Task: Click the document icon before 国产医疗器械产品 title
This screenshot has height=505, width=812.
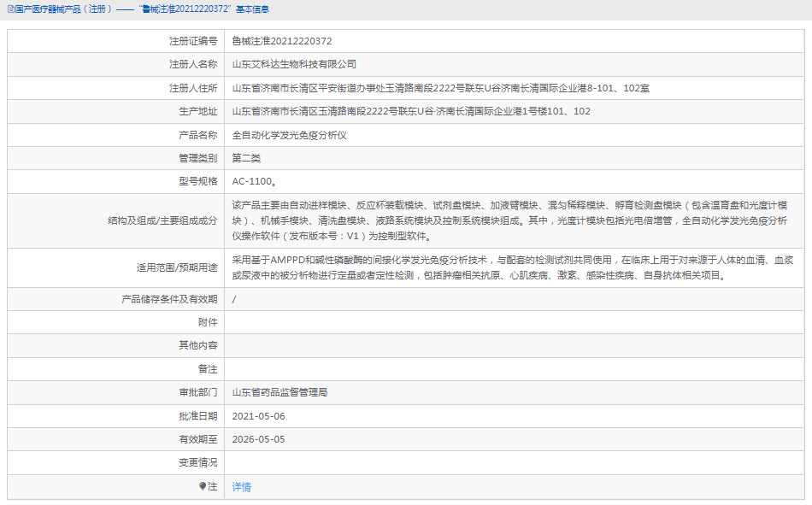Action: (10, 9)
